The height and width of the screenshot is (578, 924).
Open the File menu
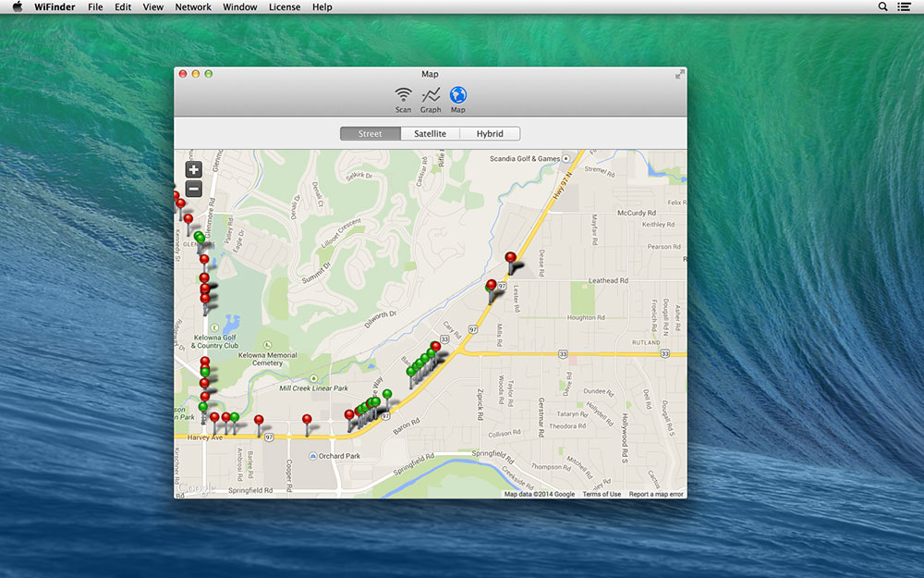[95, 7]
